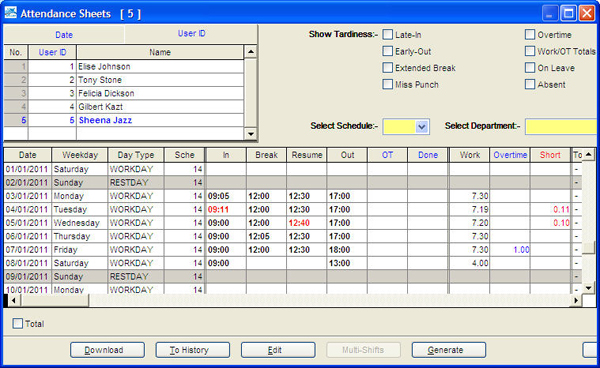Close the Attendance Sheets window
600x368 pixels.
pyautogui.click(x=587, y=14)
